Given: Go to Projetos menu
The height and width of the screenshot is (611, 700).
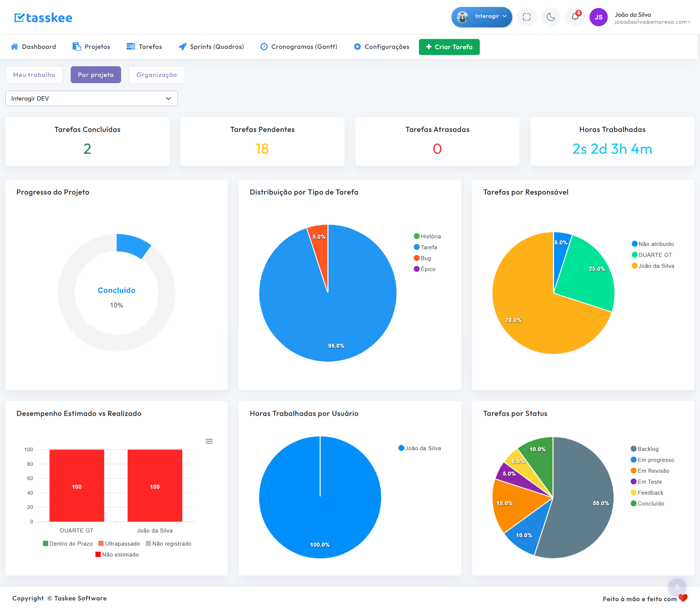Looking at the screenshot, I should pyautogui.click(x=91, y=47).
